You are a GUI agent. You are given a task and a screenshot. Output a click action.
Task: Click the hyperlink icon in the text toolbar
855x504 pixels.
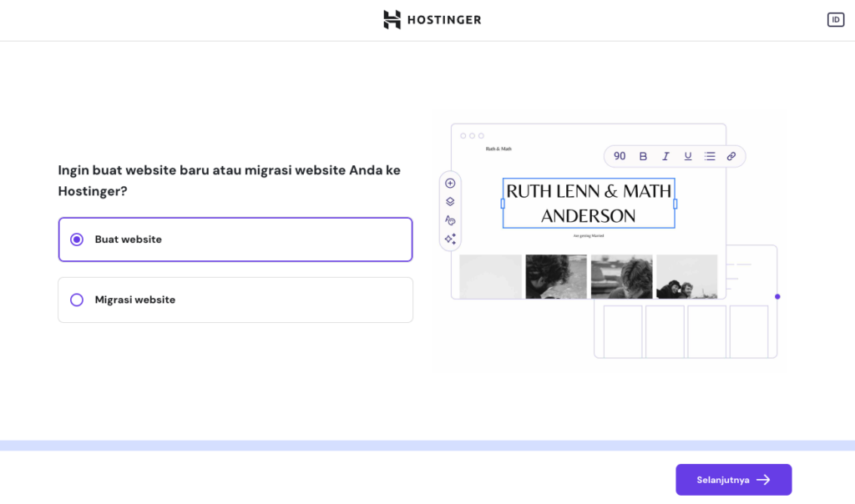coord(732,156)
